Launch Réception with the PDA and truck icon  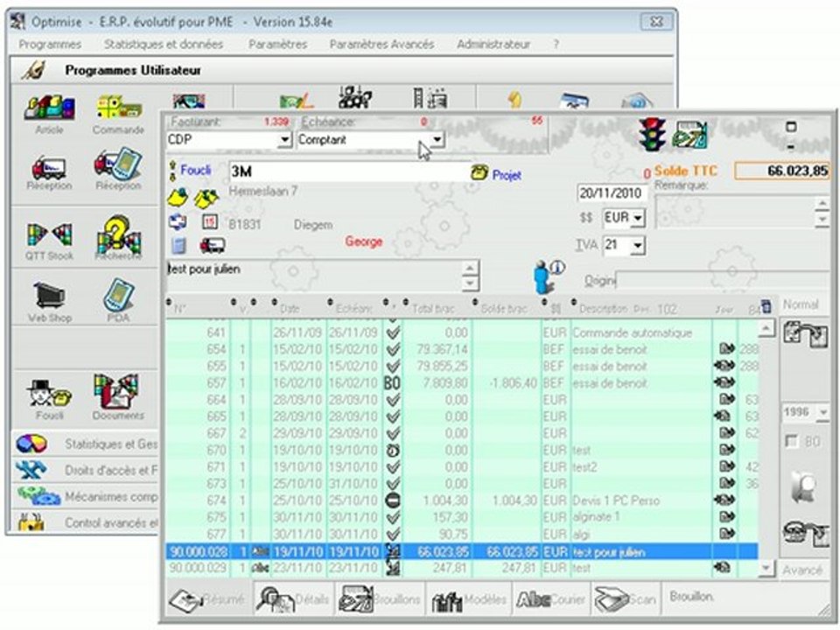[118, 164]
